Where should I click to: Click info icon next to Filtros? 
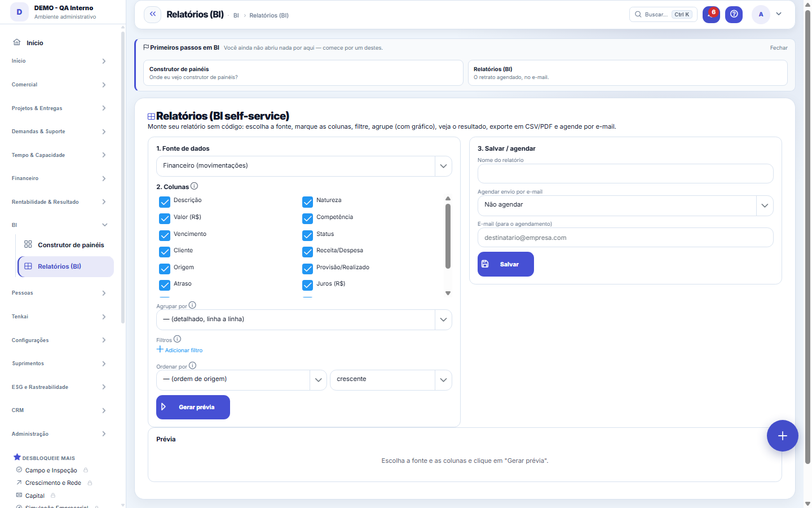click(177, 339)
